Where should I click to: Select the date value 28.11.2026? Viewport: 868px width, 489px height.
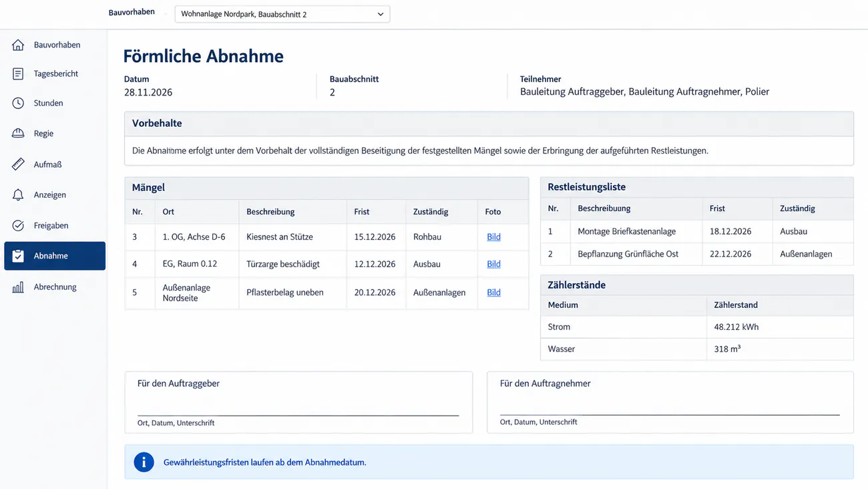point(148,92)
